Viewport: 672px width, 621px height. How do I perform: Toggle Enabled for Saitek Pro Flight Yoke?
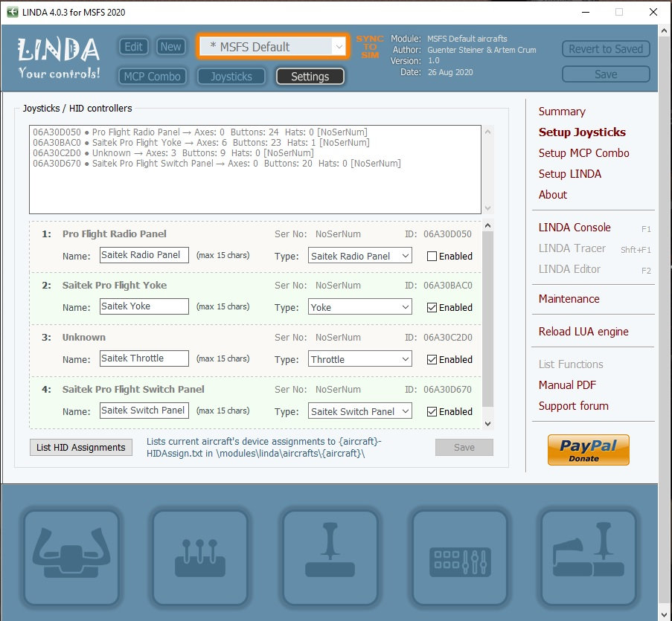point(432,307)
